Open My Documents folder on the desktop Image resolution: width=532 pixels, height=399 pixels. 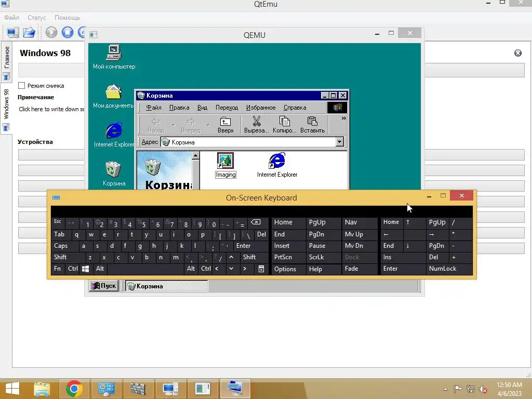113,96
